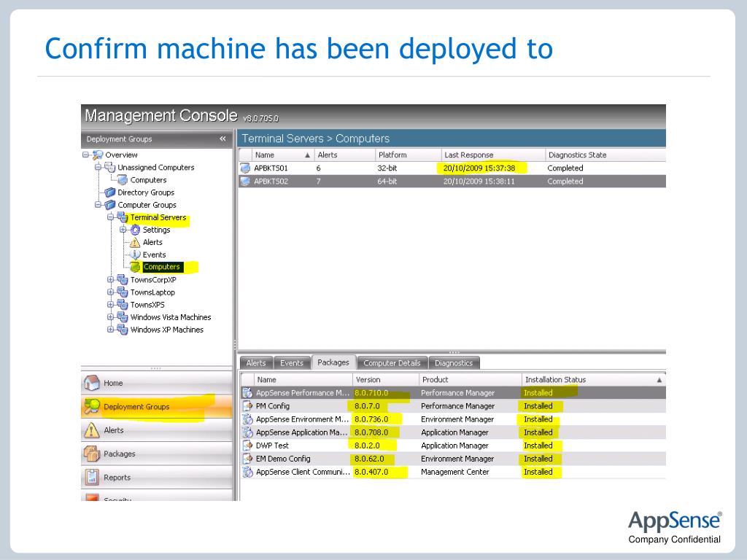The height and width of the screenshot is (560, 747).
Task: Sort packages by Installation Status column
Action: click(594, 379)
